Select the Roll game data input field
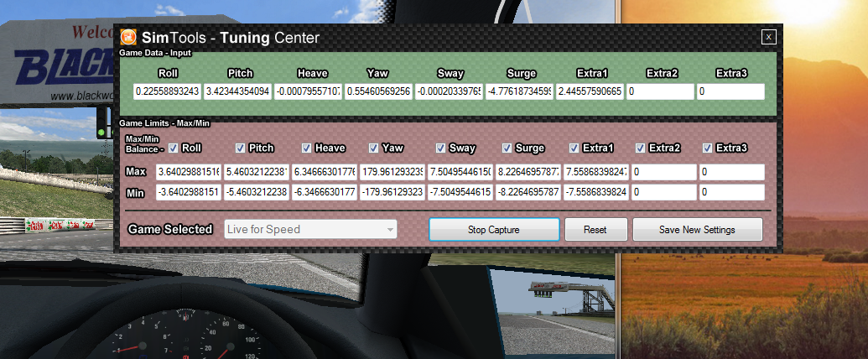868x359 pixels. pos(168,92)
